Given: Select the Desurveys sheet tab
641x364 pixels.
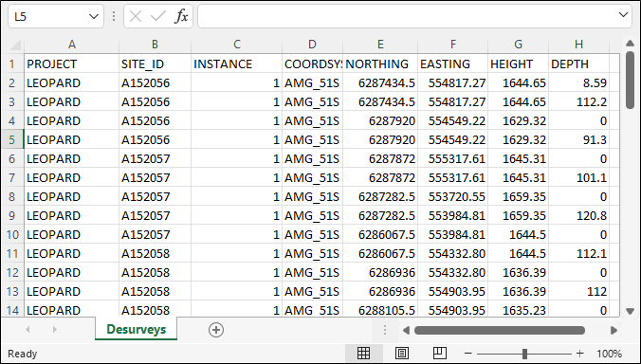Looking at the screenshot, I should [x=137, y=329].
